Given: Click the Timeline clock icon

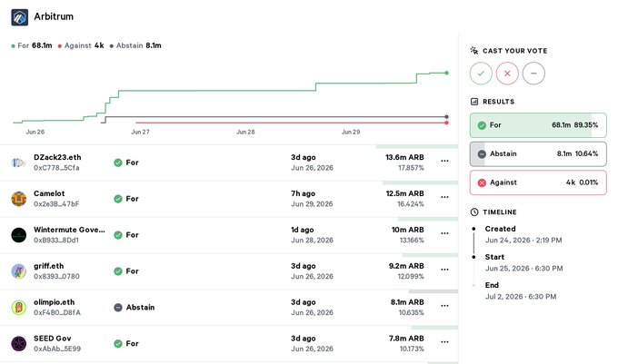Looking at the screenshot, I should tap(474, 212).
